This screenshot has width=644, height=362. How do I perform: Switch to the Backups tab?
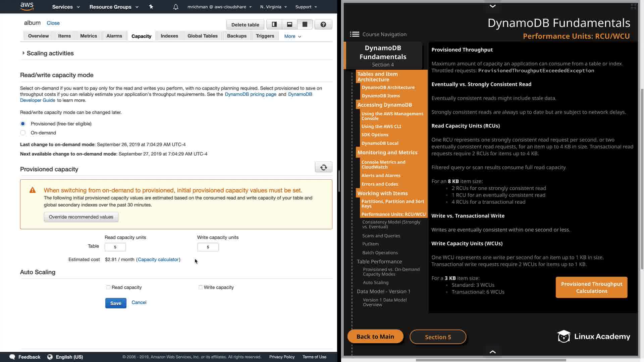click(236, 36)
